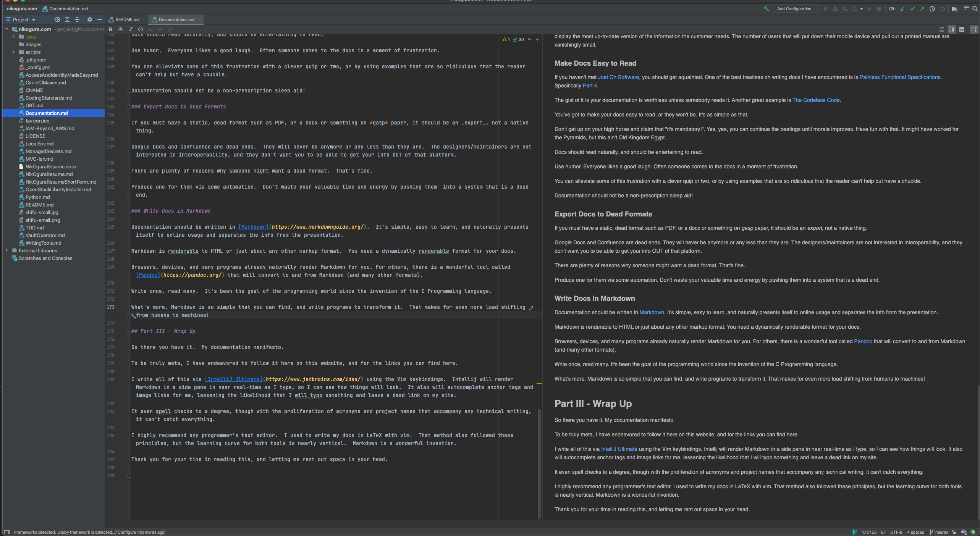Click Expand All in Project panel
The width and height of the screenshot is (980, 536).
pos(67,19)
